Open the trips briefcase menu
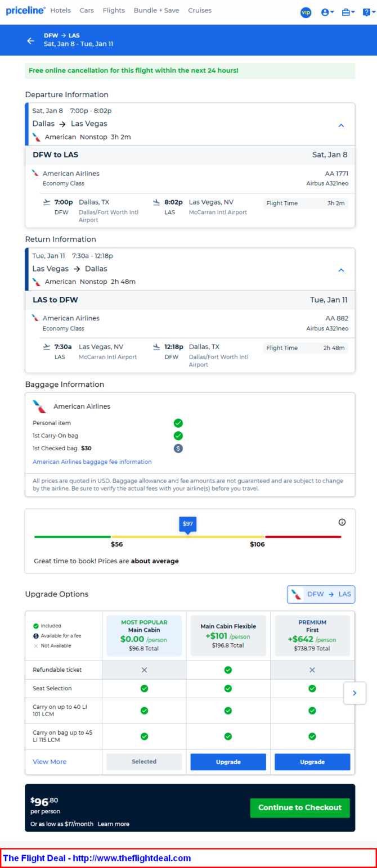 (348, 12)
